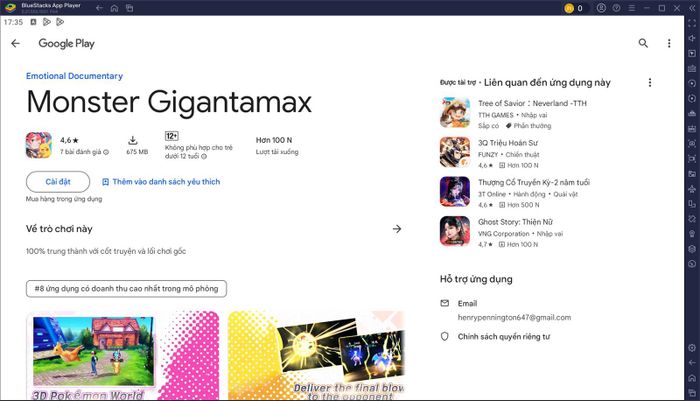Screen dimensions: 700x401
Task: Collapse the BlueStacks sidebar with double chevron
Action: tap(692, 8)
